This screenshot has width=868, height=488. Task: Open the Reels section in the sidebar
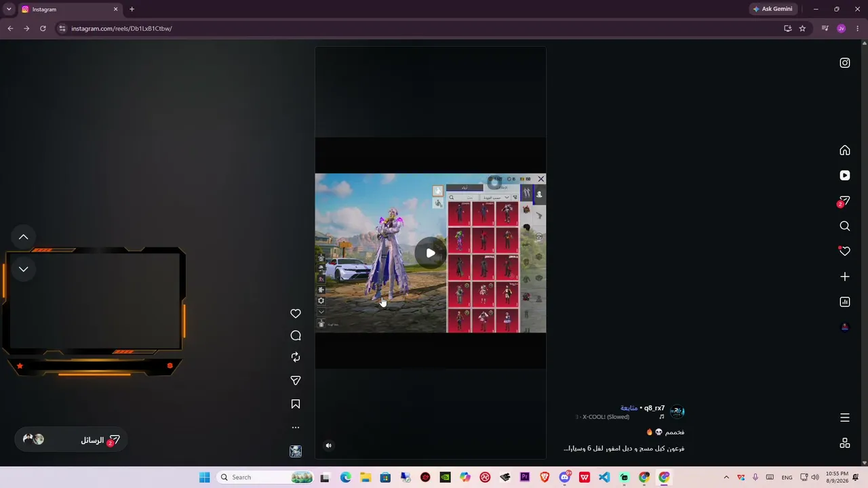845,176
